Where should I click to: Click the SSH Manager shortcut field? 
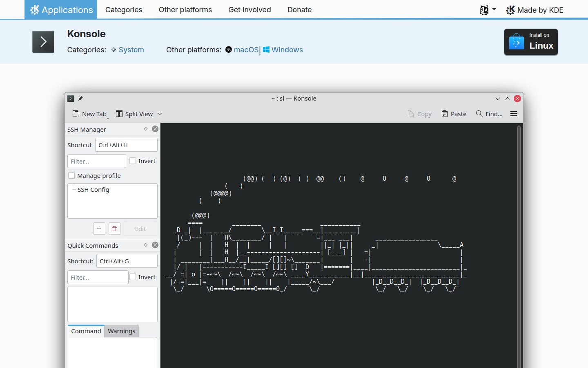tap(126, 145)
